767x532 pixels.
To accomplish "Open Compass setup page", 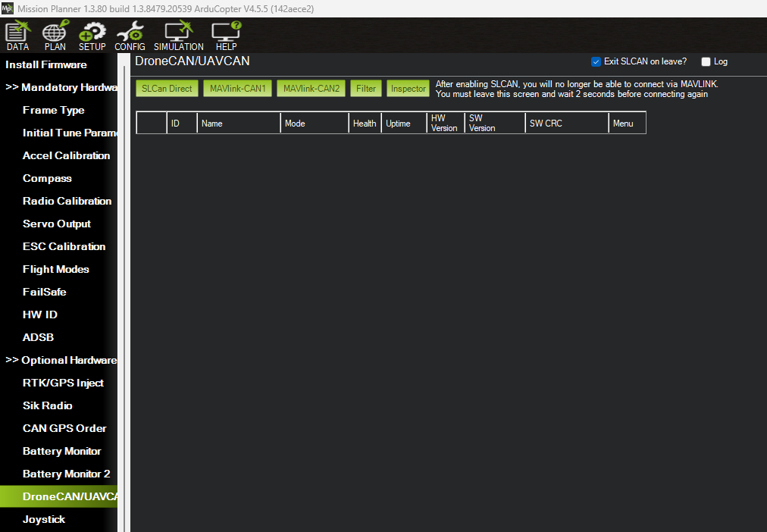I will click(47, 179).
